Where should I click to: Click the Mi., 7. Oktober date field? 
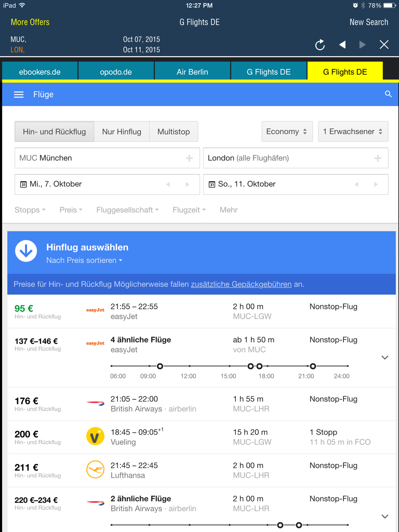point(107,184)
